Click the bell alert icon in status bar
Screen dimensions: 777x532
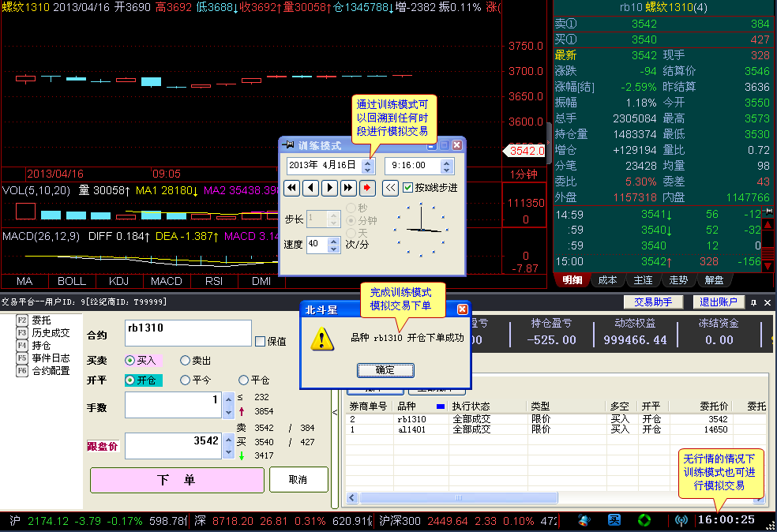point(584,521)
